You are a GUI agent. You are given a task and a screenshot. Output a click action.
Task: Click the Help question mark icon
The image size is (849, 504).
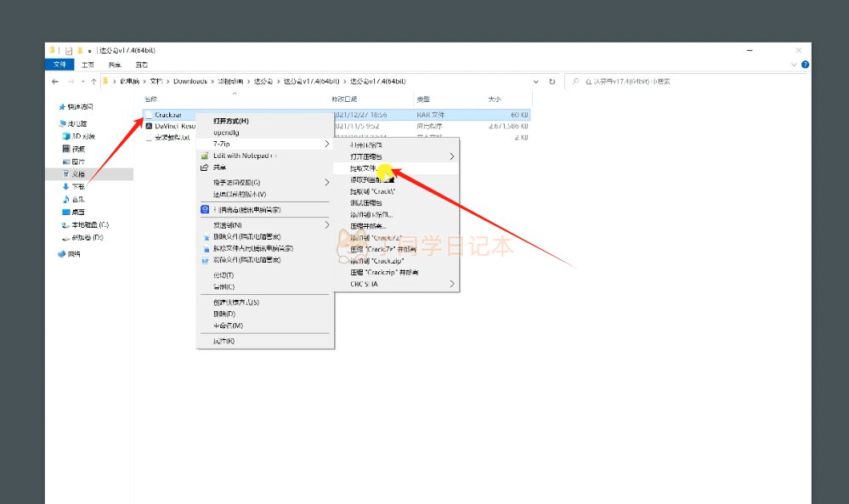tap(805, 65)
